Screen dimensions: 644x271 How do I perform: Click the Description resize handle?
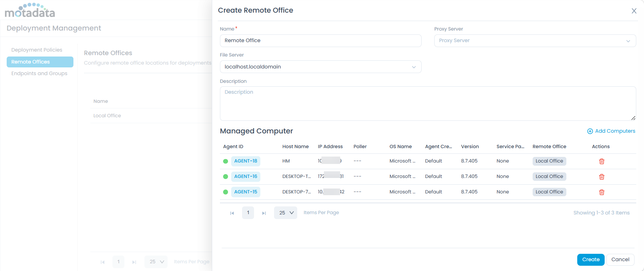click(x=633, y=118)
